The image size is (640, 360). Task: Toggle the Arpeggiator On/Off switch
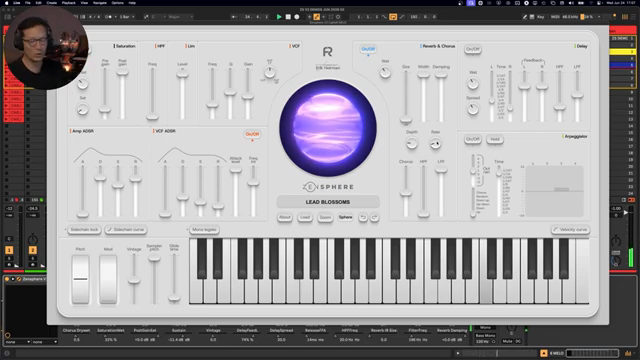pyautogui.click(x=473, y=139)
